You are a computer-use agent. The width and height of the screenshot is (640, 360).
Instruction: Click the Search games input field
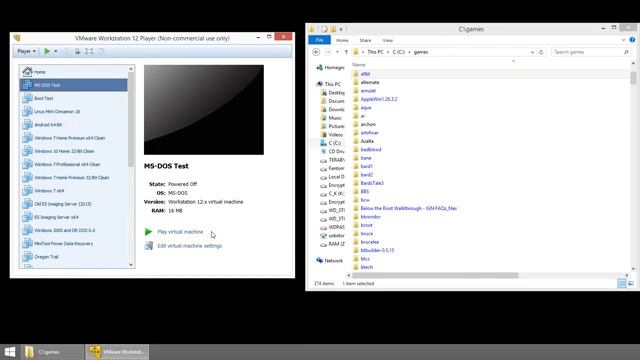click(x=591, y=52)
